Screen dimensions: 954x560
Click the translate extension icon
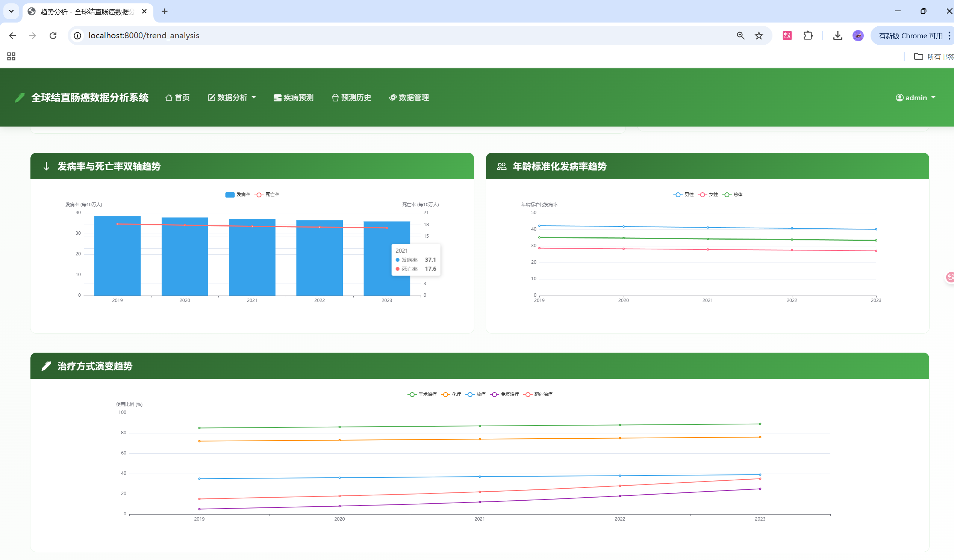click(787, 36)
